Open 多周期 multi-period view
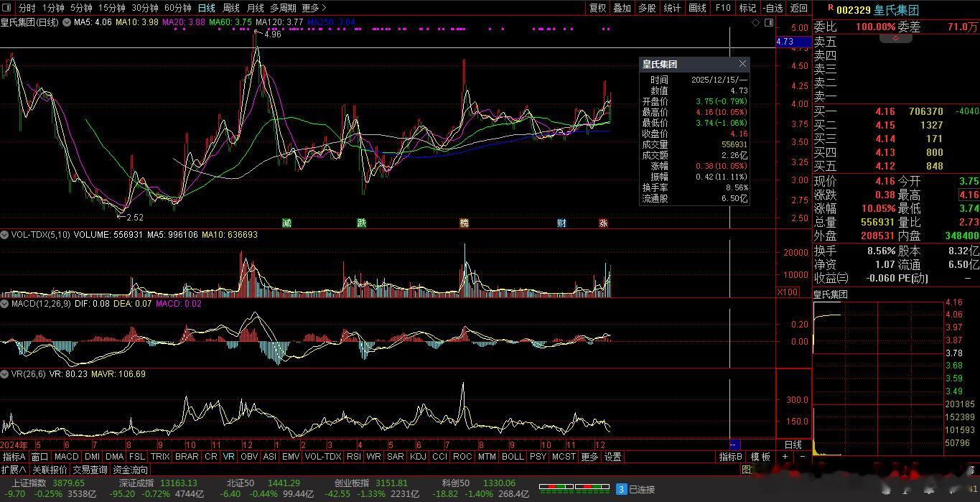The height and width of the screenshot is (502, 980). 283,8
